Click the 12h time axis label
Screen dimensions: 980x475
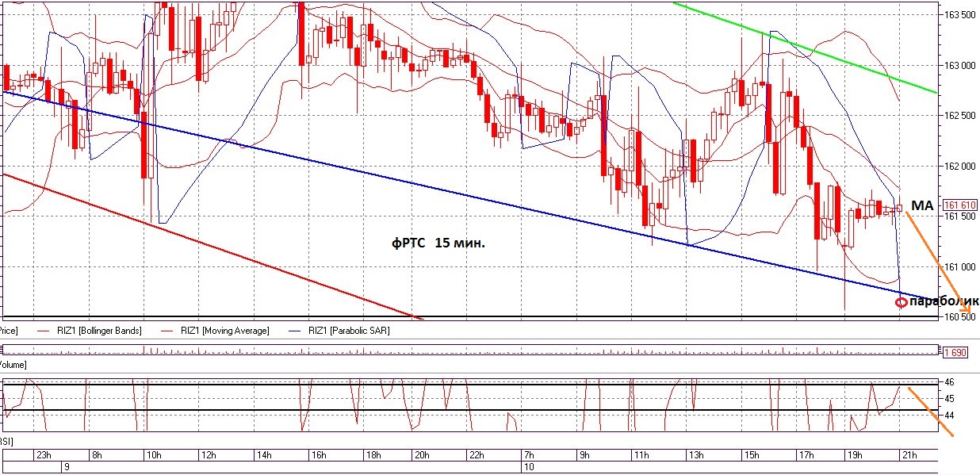point(209,455)
